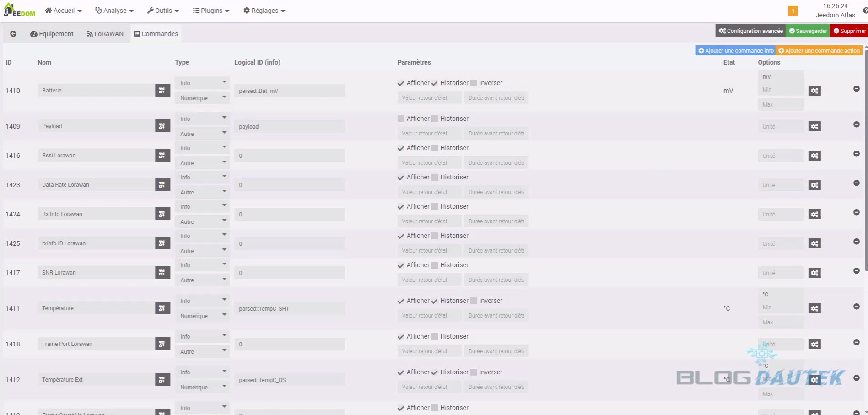868x415 pixels.
Task: Click the Sauvegarder button
Action: 808,31
